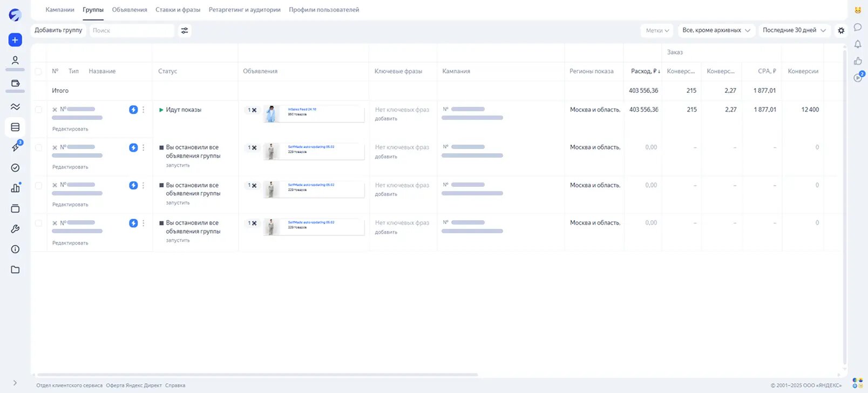Open the chat bubble icon on right
The width and height of the screenshot is (868, 393).
coord(858,27)
